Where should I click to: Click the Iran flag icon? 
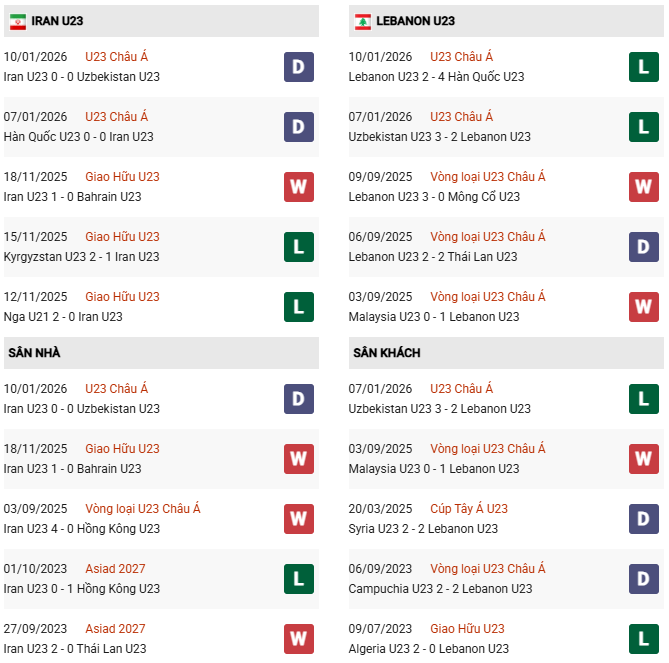[x=18, y=21]
